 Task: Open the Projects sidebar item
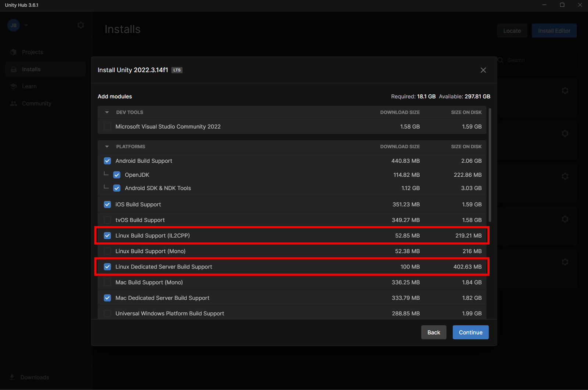tap(46, 52)
